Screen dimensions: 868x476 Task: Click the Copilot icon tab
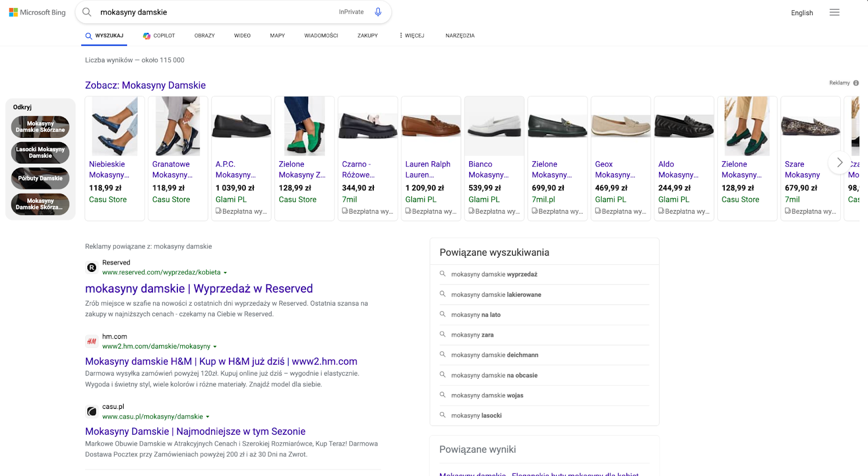pyautogui.click(x=158, y=35)
